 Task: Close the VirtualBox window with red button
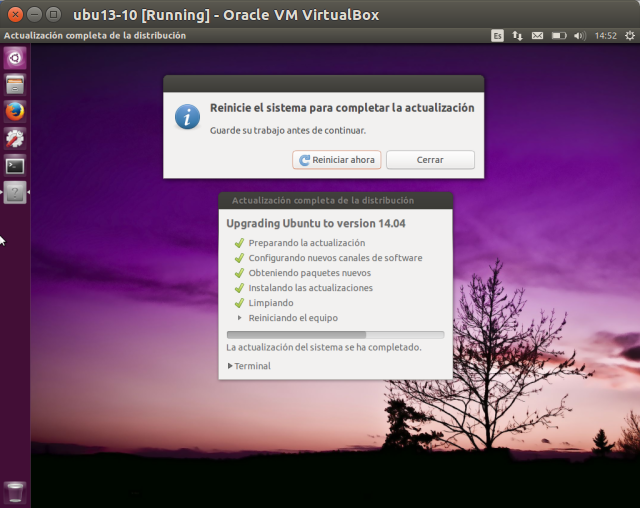[x=16, y=15]
